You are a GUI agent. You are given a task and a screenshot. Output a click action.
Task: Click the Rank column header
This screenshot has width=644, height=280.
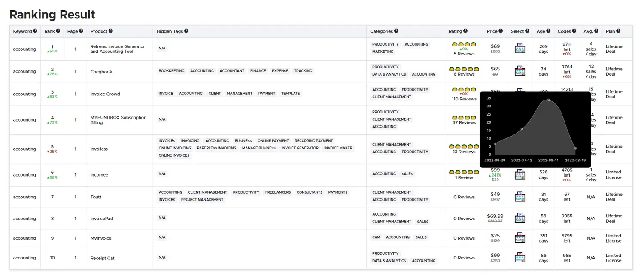click(49, 31)
